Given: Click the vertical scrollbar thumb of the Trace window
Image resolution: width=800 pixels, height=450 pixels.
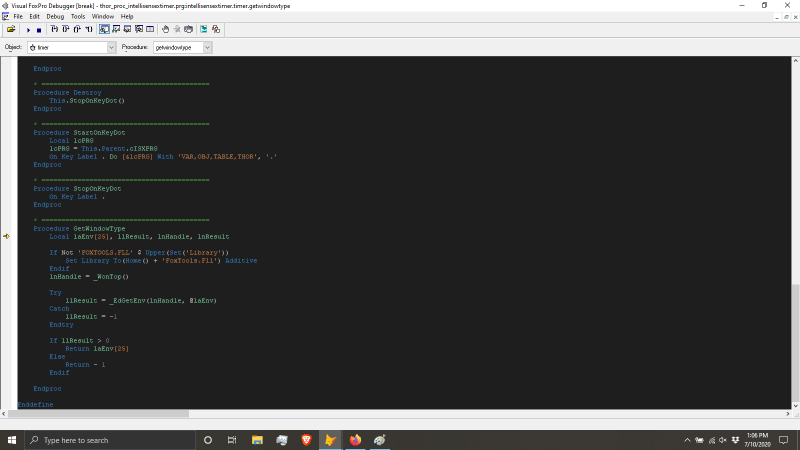Looking at the screenshot, I should (x=795, y=343).
